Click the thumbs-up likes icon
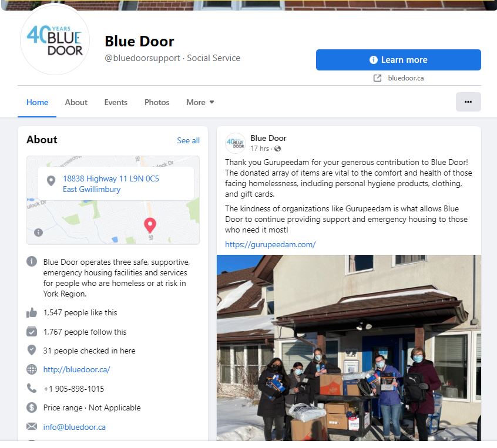Viewport: 497px width, 448px height. pos(32,313)
